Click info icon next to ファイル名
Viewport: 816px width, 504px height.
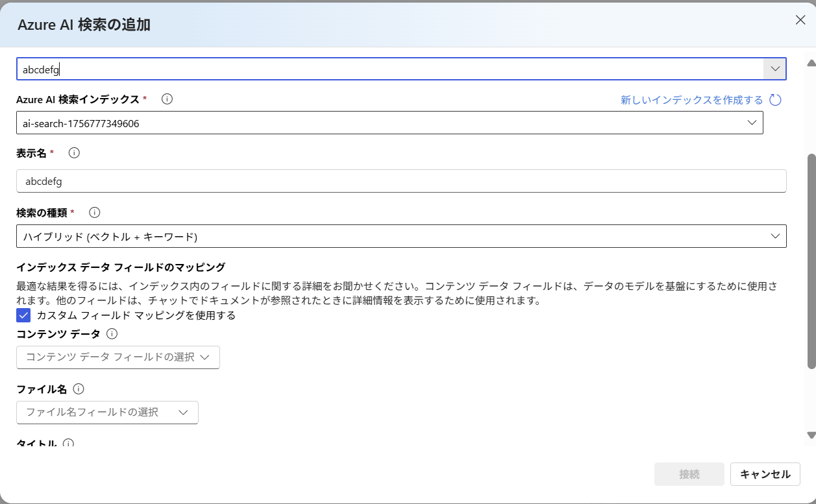[x=79, y=389]
